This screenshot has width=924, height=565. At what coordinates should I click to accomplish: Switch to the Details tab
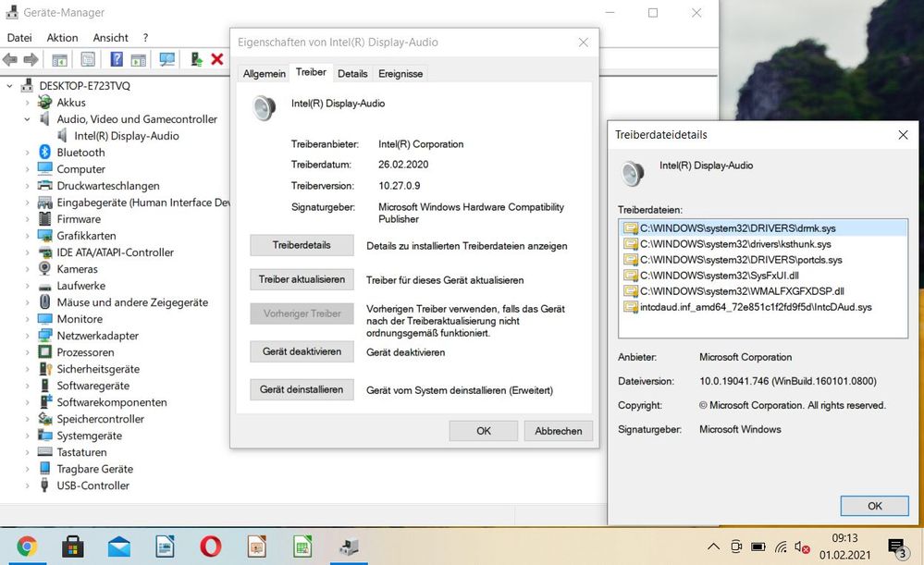(x=352, y=73)
